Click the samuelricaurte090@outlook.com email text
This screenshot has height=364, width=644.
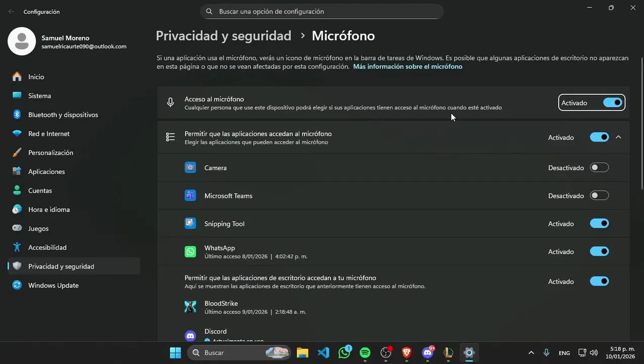tap(84, 46)
